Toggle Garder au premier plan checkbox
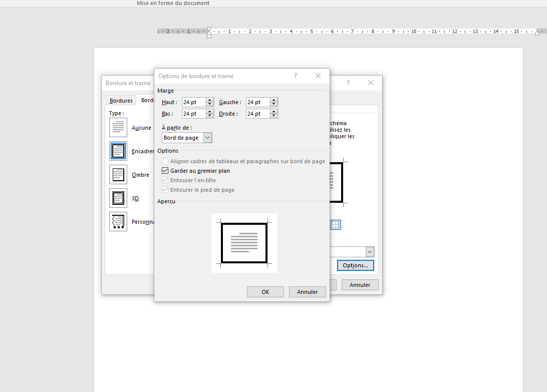 (x=165, y=171)
